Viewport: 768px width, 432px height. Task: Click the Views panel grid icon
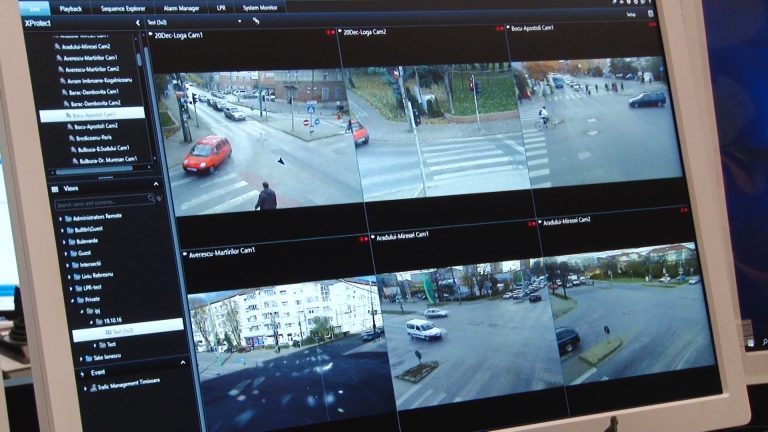[x=56, y=187]
